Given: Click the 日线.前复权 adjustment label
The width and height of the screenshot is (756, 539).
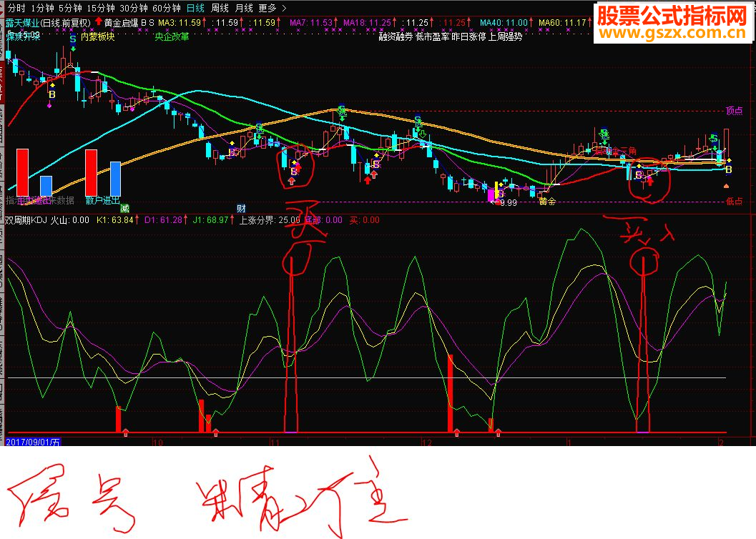Looking at the screenshot, I should tap(65, 23).
